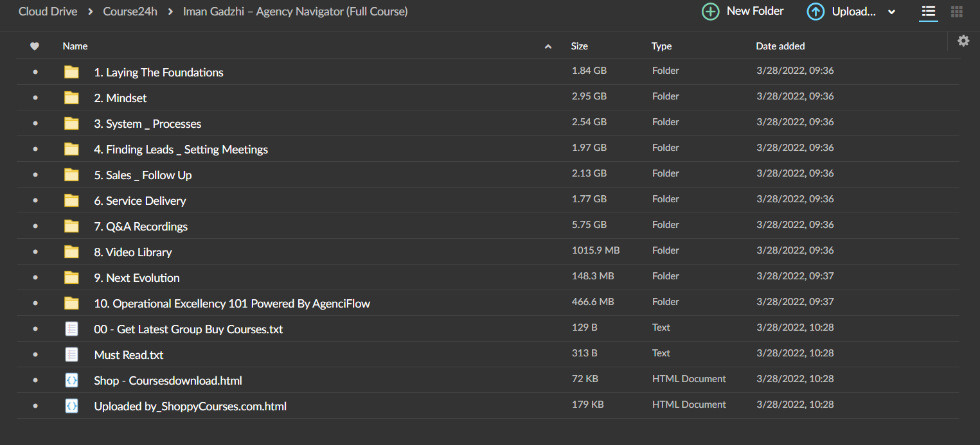Click the New Folder plus icon
The width and height of the screenshot is (980, 445).
point(710,12)
